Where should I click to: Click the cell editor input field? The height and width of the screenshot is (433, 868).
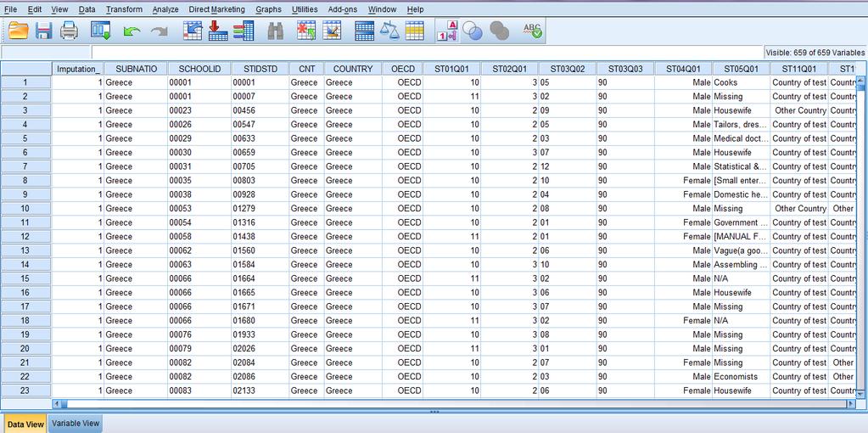point(426,52)
